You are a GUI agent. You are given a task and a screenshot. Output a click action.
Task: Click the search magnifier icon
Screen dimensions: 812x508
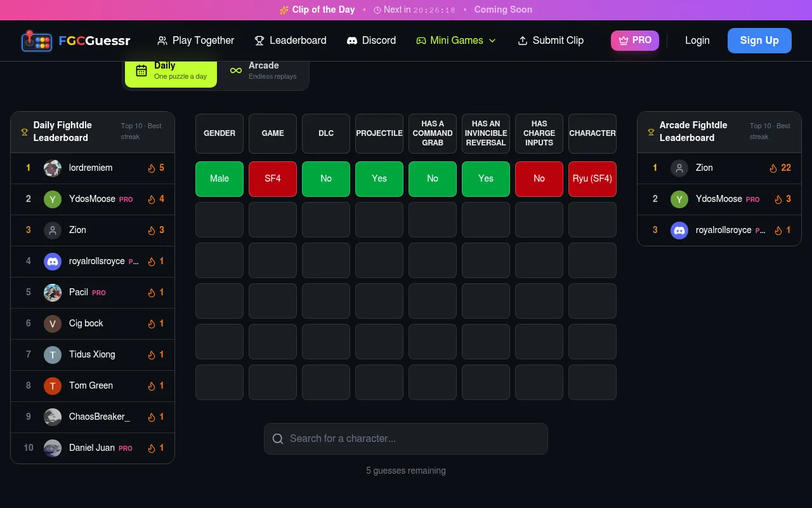(278, 439)
